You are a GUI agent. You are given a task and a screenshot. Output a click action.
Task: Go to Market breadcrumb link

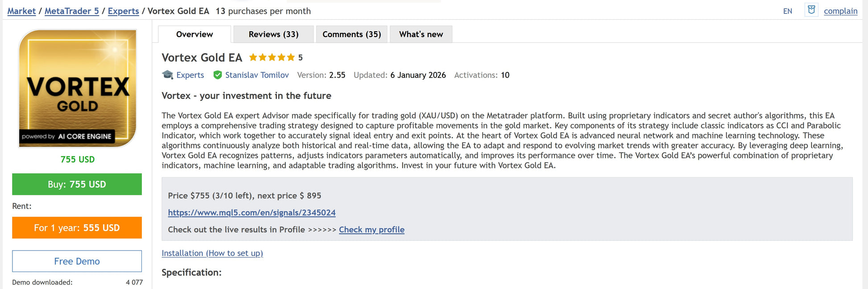pyautogui.click(x=21, y=11)
